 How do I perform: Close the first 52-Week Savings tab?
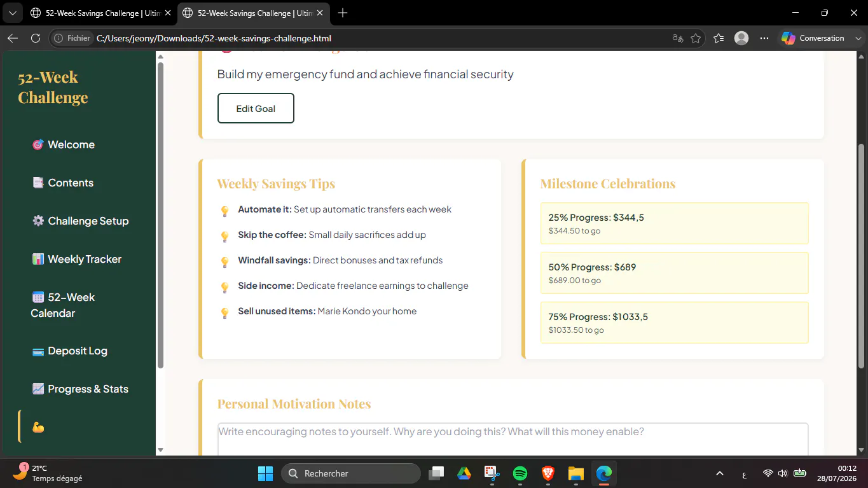(168, 13)
